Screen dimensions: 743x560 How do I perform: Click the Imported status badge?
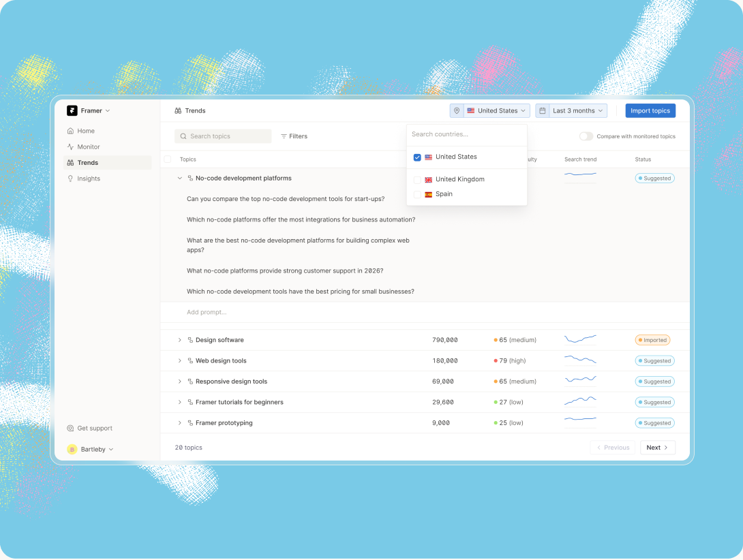click(652, 340)
